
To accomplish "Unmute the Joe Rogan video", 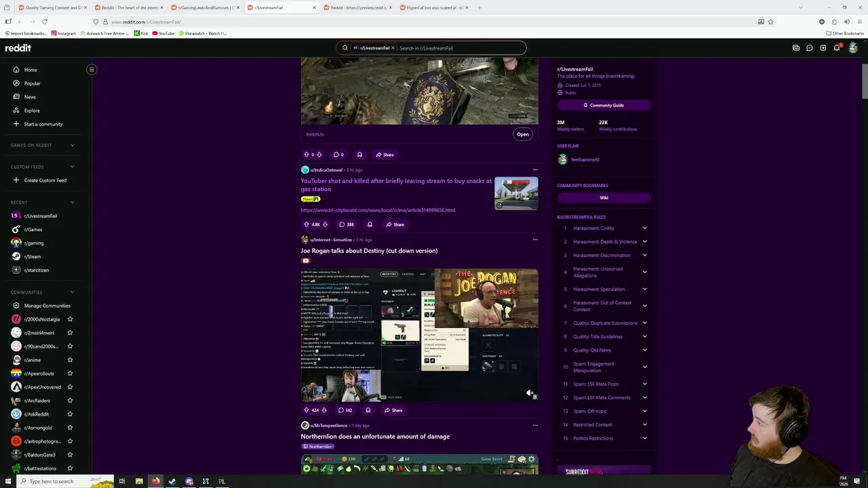I will 530,393.
